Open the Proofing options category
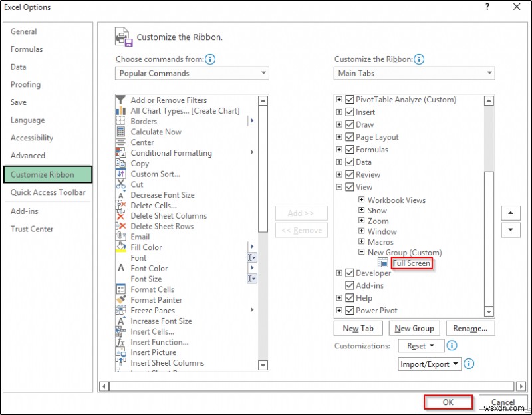 [x=25, y=84]
